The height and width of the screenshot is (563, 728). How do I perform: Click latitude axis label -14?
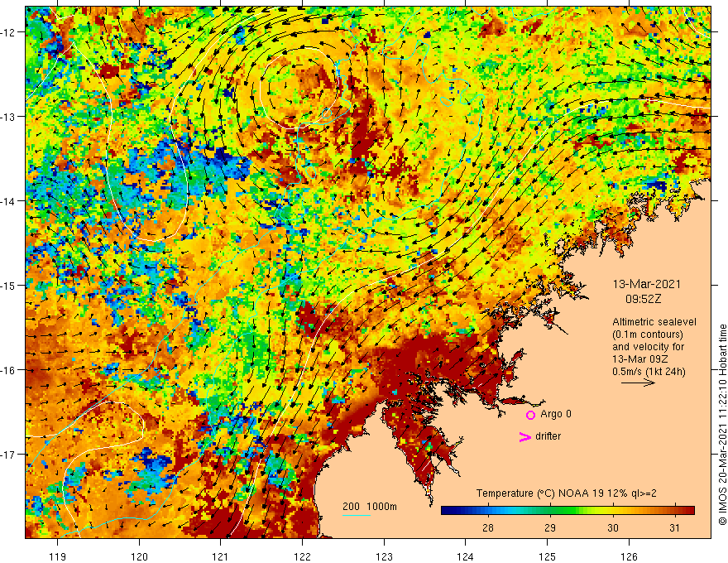coord(8,201)
